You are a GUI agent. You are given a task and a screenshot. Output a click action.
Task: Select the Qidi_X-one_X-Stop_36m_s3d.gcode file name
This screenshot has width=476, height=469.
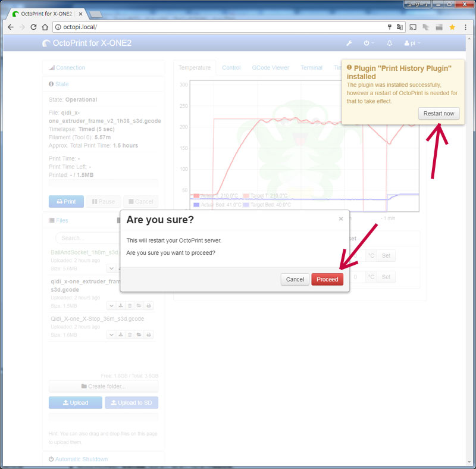tap(97, 318)
